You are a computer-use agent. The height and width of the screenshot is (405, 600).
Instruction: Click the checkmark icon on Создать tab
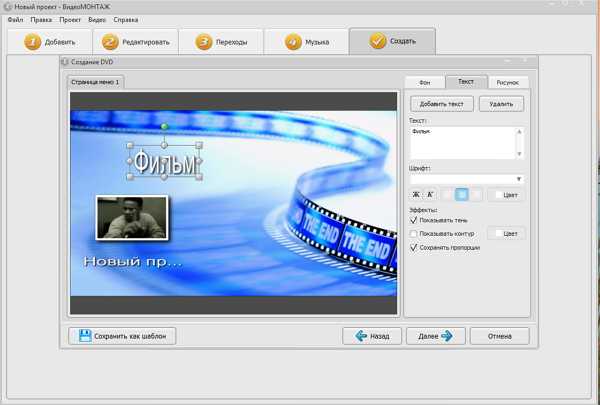coord(377,42)
